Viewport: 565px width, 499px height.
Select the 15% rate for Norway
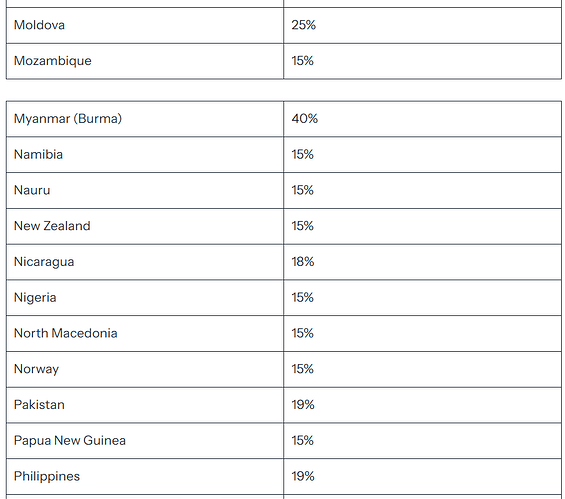pos(303,369)
